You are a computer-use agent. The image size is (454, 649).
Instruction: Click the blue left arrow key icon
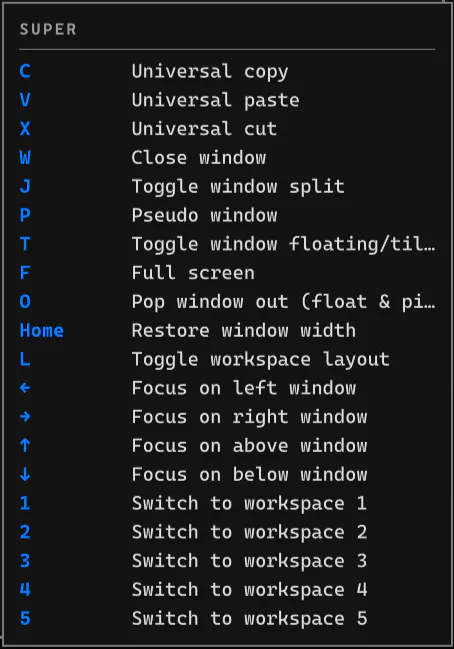coord(25,388)
